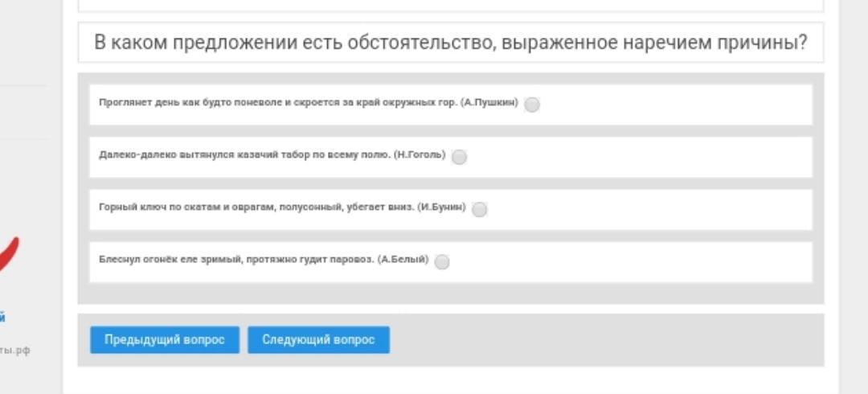This screenshot has width=868, height=394.
Task: Mark the И.Бунин answer radio button
Action: (x=479, y=210)
